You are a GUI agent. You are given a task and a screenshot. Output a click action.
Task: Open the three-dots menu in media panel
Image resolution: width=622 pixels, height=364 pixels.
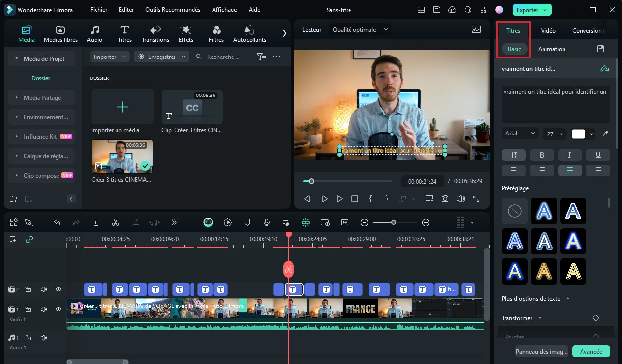(277, 57)
